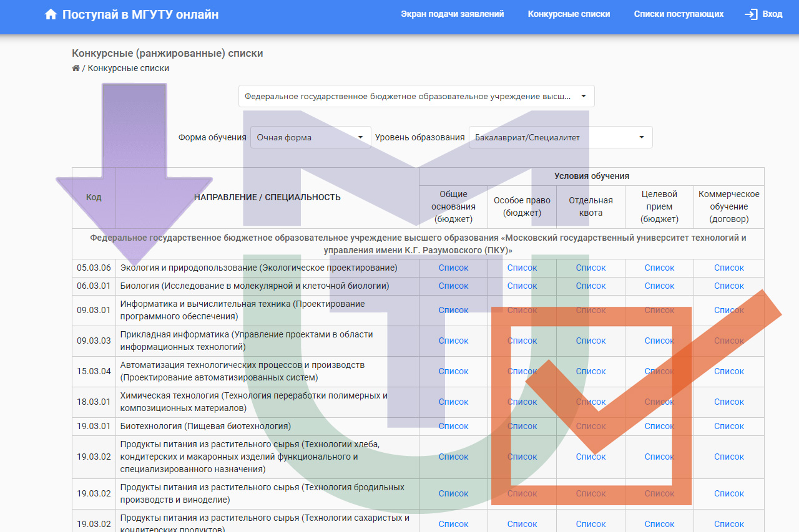Click the small home icon in breadcrumbs
Image resolution: width=799 pixels, height=532 pixels.
pyautogui.click(x=76, y=68)
